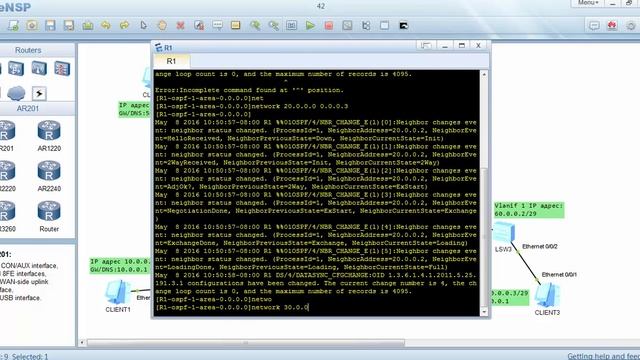
Task: Click the 'Ethernet 0/0/1' port label
Action: 559,275
